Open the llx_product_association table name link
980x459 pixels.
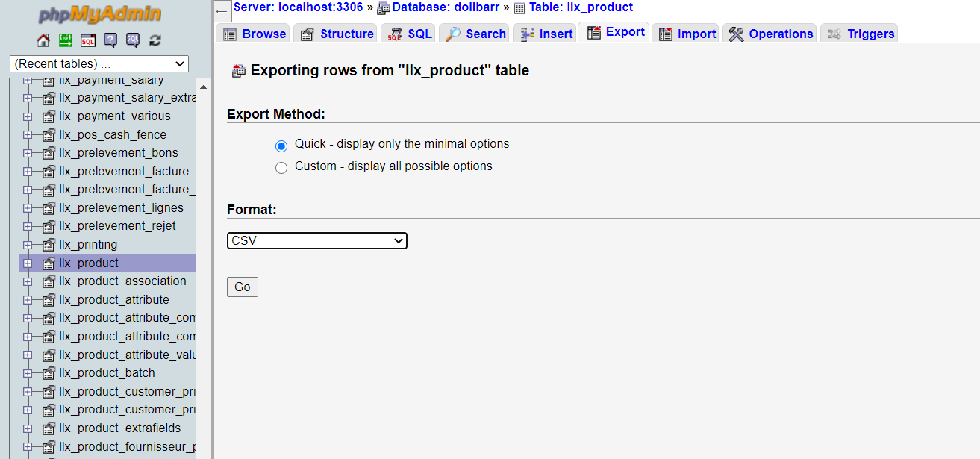[x=123, y=281]
